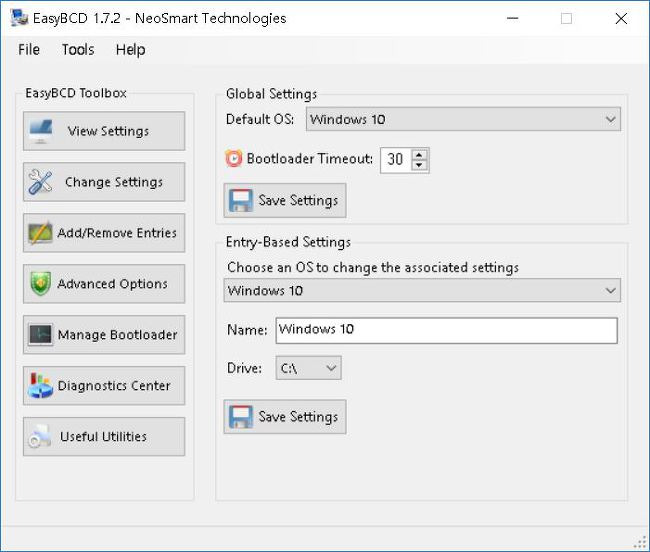This screenshot has width=650, height=552.
Task: Open the View Settings page
Action: coord(104,131)
